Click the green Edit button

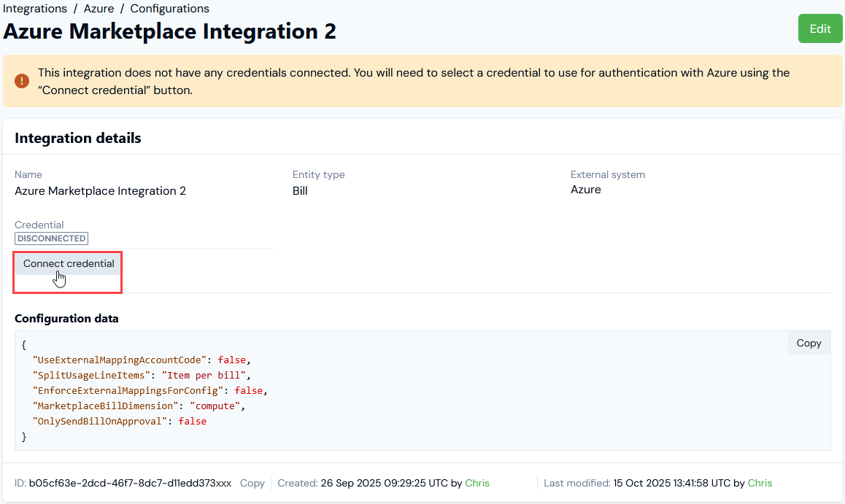[820, 28]
